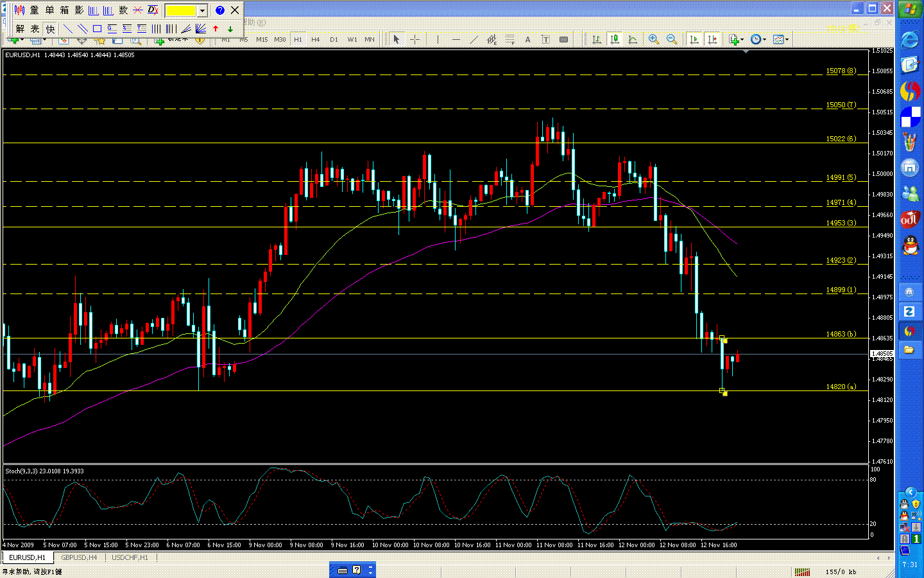This screenshot has width=924, height=578.
Task: Open the chart templates dropdown
Action: coord(780,39)
